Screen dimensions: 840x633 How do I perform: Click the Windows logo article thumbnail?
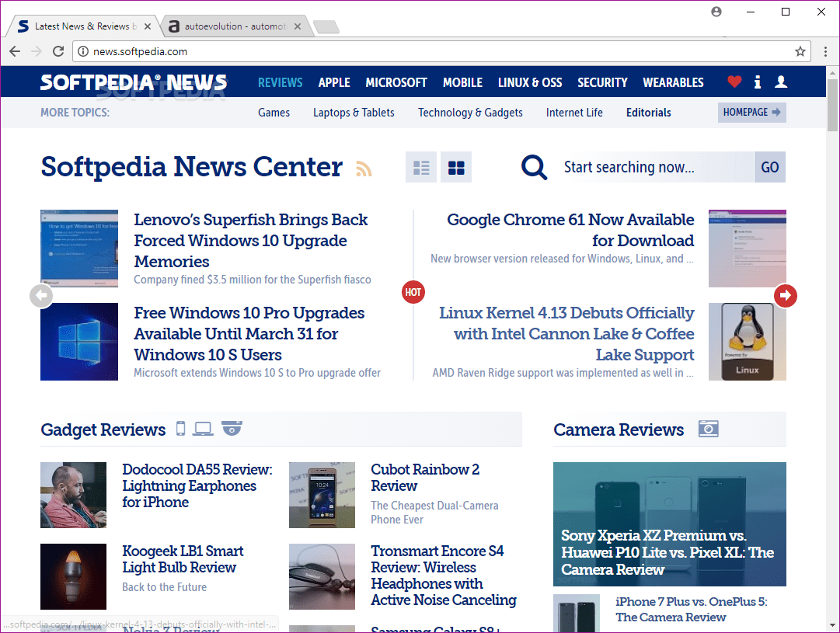coord(79,342)
